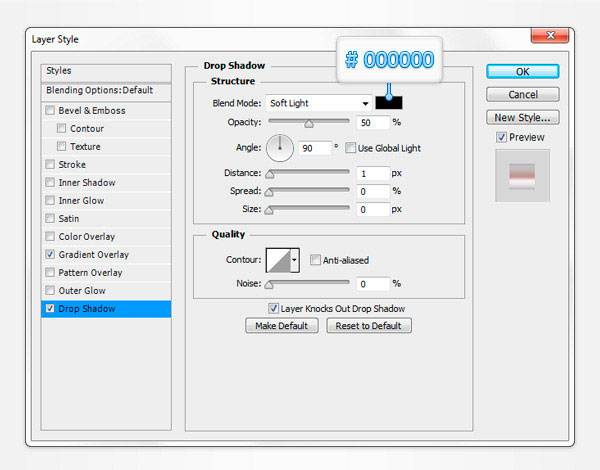
Task: Focus the Noise value field
Action: [x=373, y=284]
